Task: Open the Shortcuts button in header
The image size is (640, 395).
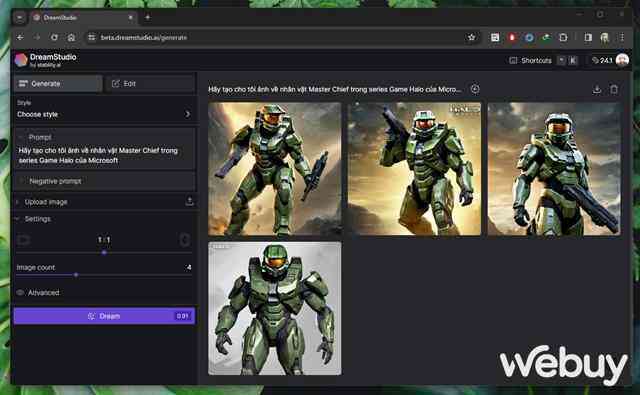Action: pyautogui.click(x=531, y=60)
